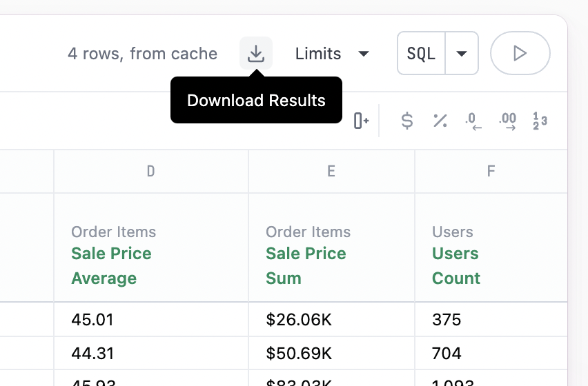This screenshot has height=386, width=588.
Task: Select column E header
Action: click(x=331, y=171)
